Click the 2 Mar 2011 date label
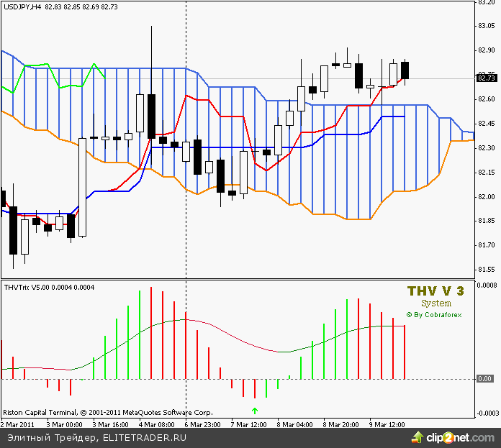Screen dimensions: 501x448 point(19,424)
